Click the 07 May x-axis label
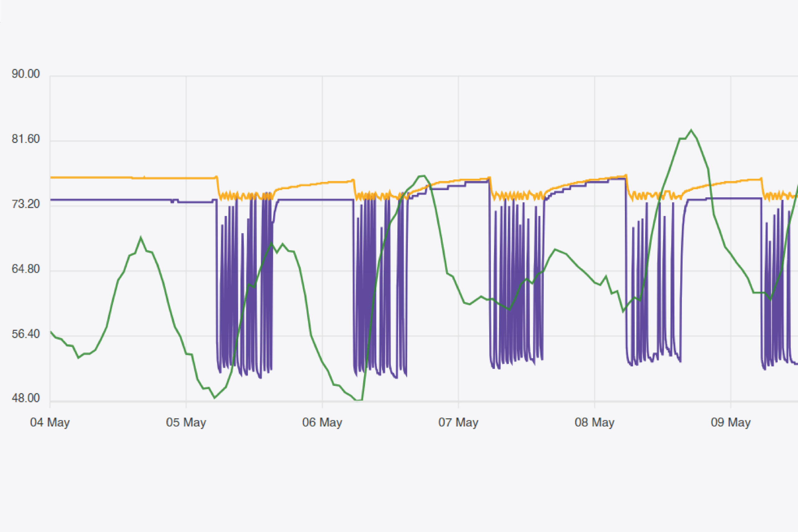The height and width of the screenshot is (532, 798). 458,422
